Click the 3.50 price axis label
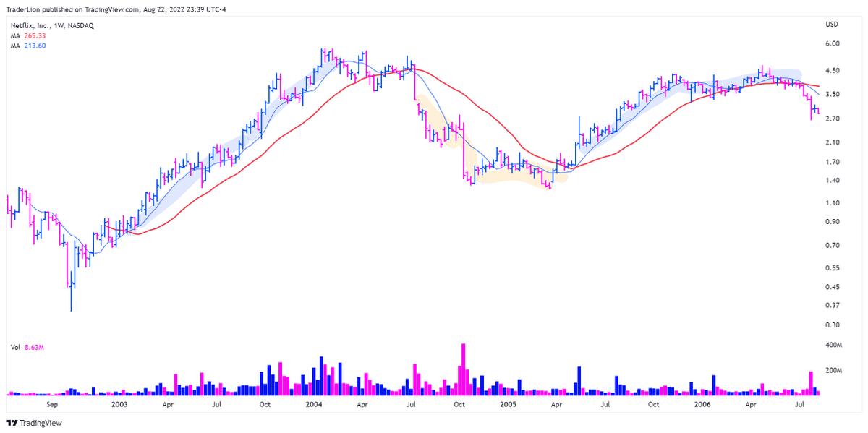This screenshot has width=868, height=433. [832, 95]
